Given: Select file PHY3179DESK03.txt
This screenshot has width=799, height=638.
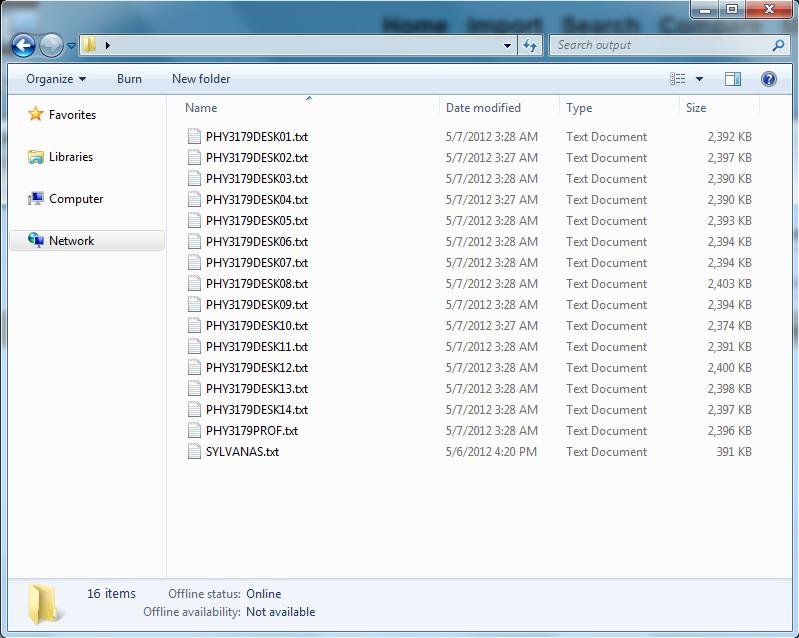Looking at the screenshot, I should [x=257, y=178].
